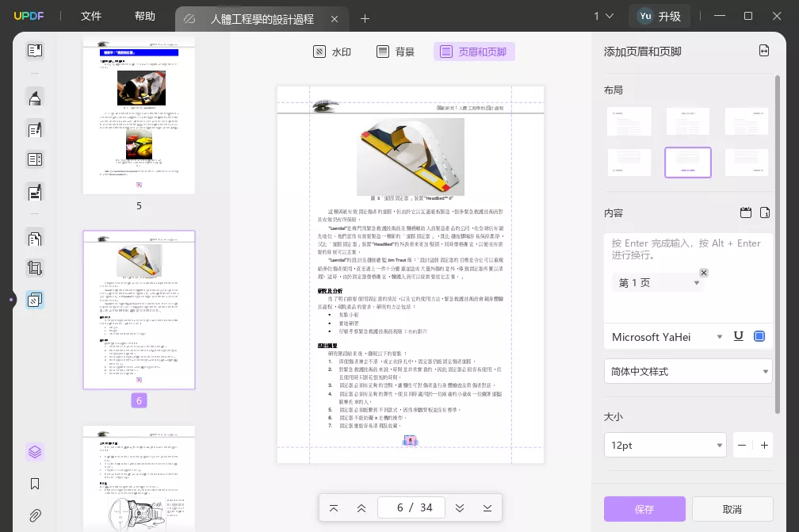
Task: Click the header footer content text area
Action: [688, 278]
